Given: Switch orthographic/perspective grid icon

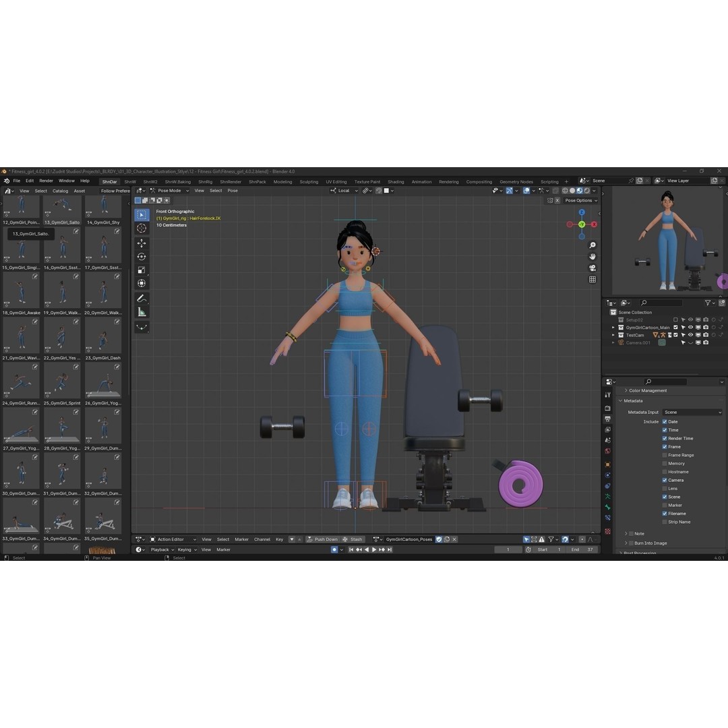Looking at the screenshot, I should pos(593,280).
